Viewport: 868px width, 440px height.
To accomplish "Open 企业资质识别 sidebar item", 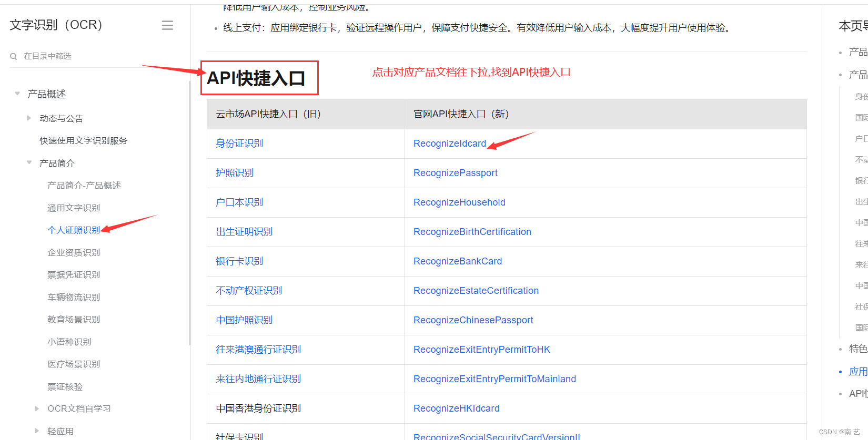I will point(74,252).
